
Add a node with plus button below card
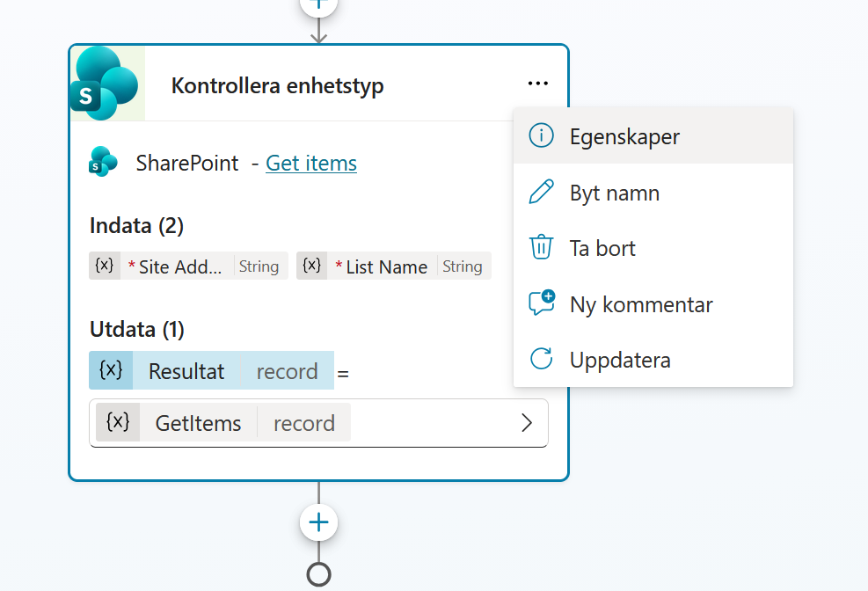[x=319, y=522]
